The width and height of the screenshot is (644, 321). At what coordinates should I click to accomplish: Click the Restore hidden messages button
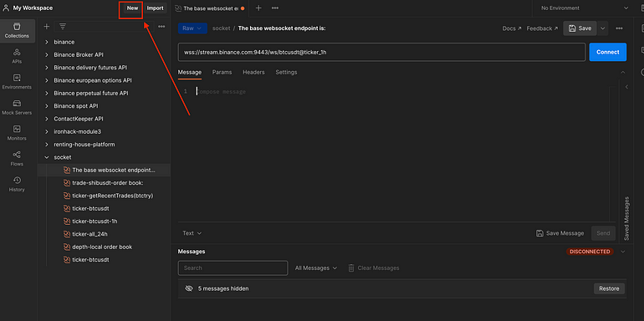pyautogui.click(x=609, y=288)
